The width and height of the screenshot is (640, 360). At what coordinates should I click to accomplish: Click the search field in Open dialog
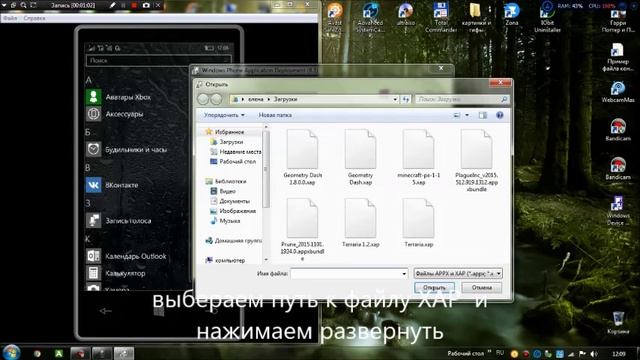462,99
